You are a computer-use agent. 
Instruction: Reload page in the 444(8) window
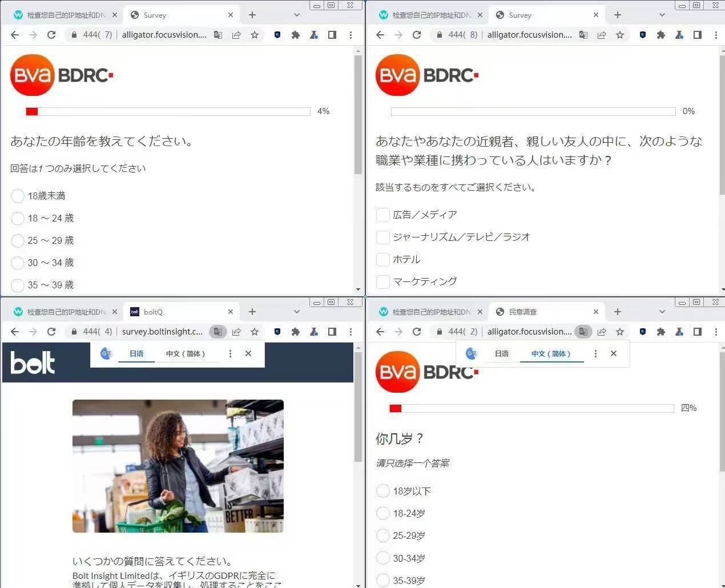tap(417, 35)
